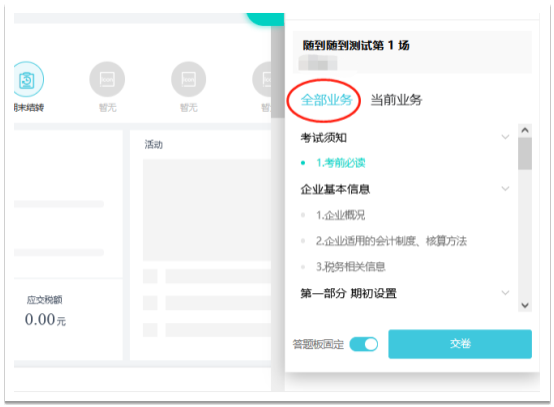Viewport: 554px width, 407px height.
Task: Click the scrollbar up arrow in list
Action: (525, 130)
